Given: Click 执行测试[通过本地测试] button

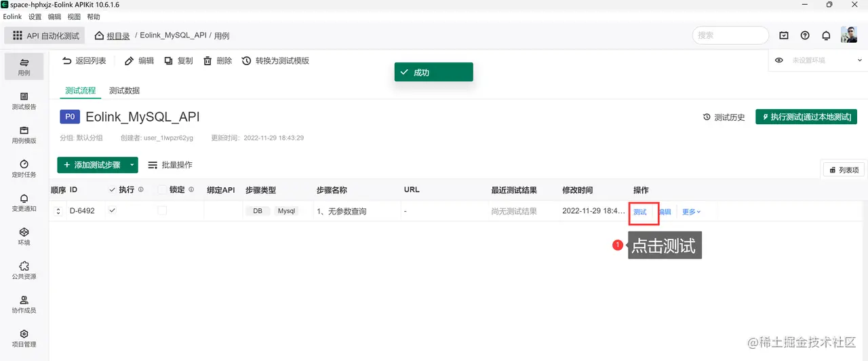Looking at the screenshot, I should 806,117.
